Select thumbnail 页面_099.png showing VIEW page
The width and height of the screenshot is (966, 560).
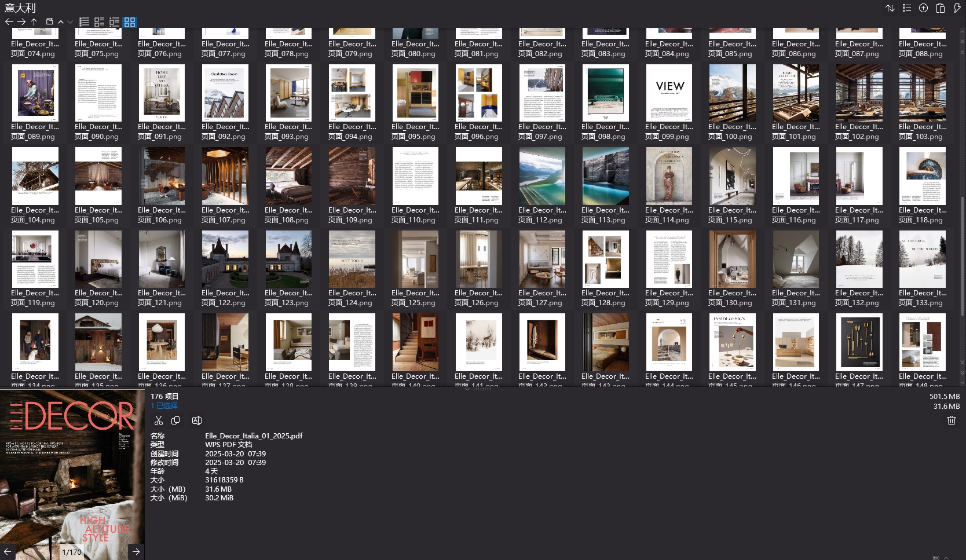(669, 93)
